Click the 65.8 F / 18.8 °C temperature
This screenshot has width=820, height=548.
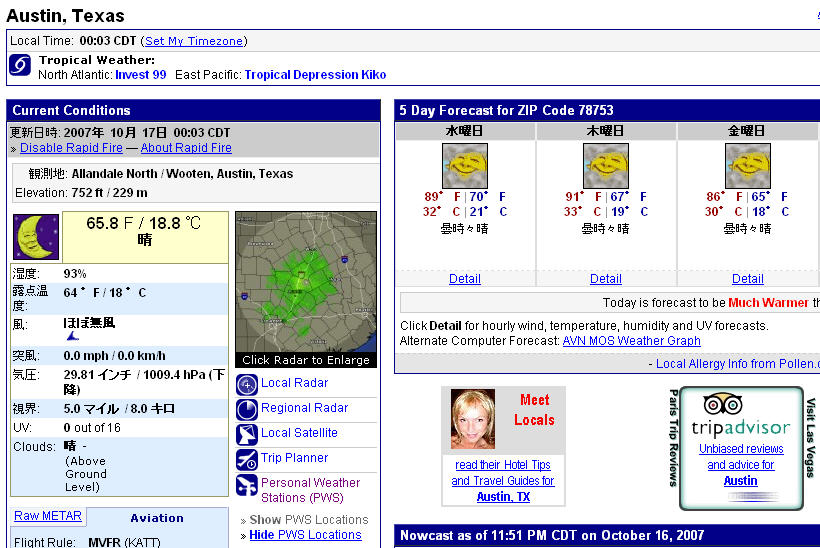[x=144, y=223]
